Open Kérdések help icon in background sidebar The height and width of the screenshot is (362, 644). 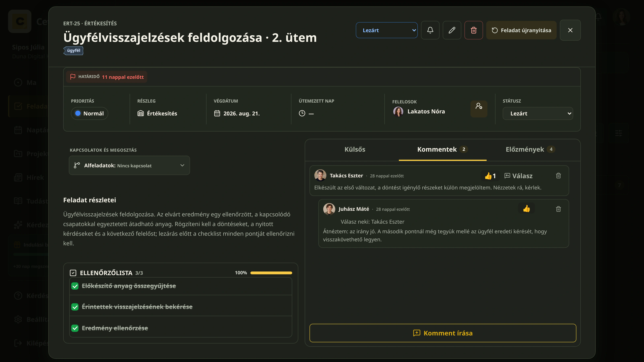pos(18,296)
